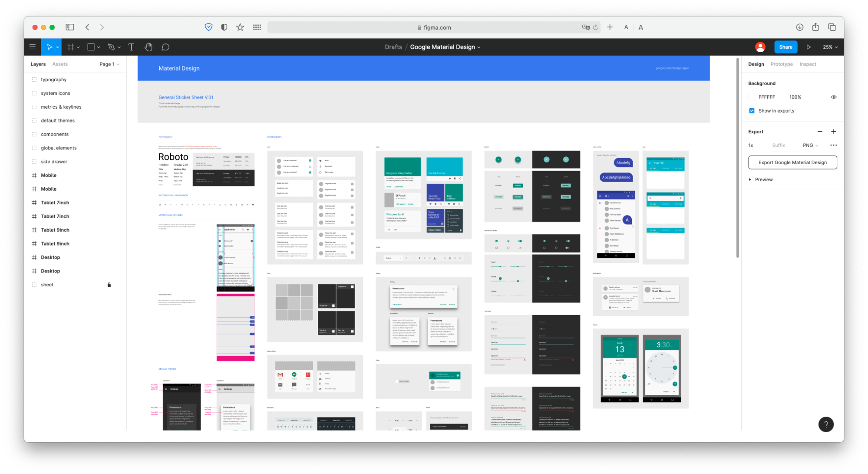868x474 pixels.
Task: Click the background color swatch FFFFFF
Action: (752, 97)
